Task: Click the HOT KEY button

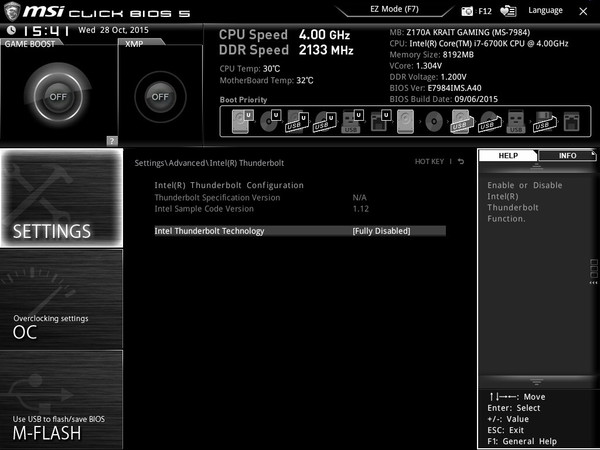Action: (x=429, y=161)
